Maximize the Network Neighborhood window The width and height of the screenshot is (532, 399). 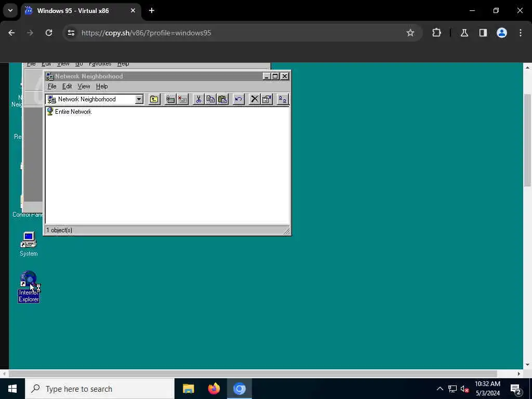pyautogui.click(x=275, y=76)
